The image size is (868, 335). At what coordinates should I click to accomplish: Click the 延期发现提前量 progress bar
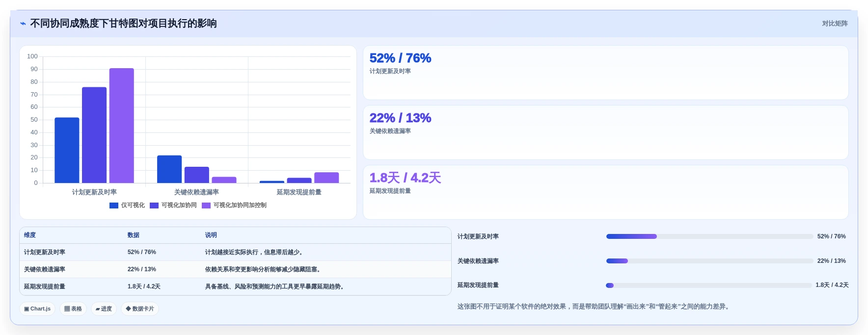[x=710, y=285]
